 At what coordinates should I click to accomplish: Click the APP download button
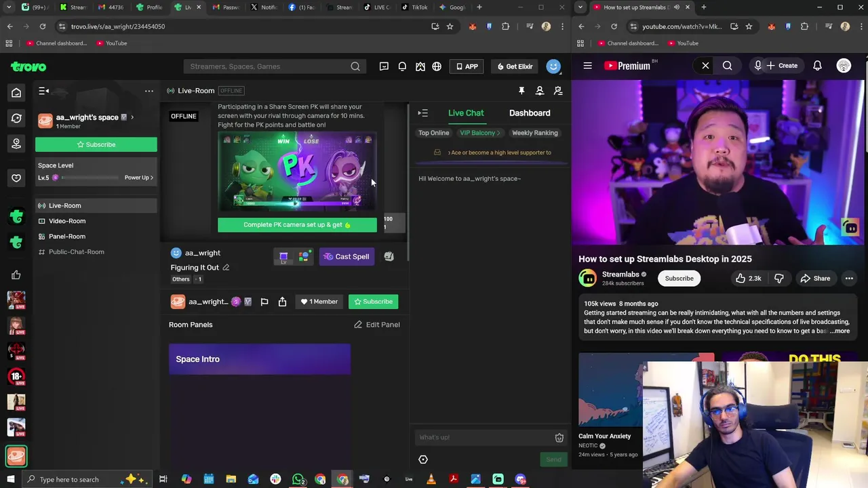(467, 66)
